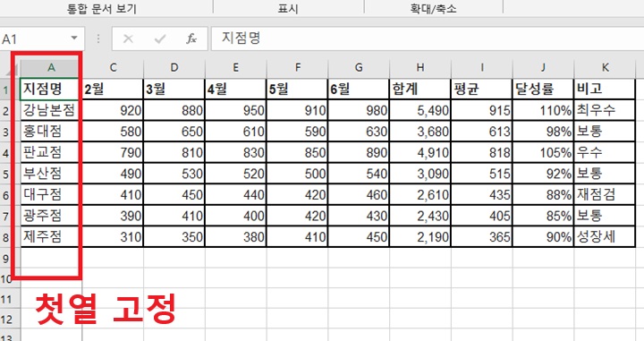The width and height of the screenshot is (644, 341).
Task: Click cell showing 110% rate
Action: pos(544,110)
